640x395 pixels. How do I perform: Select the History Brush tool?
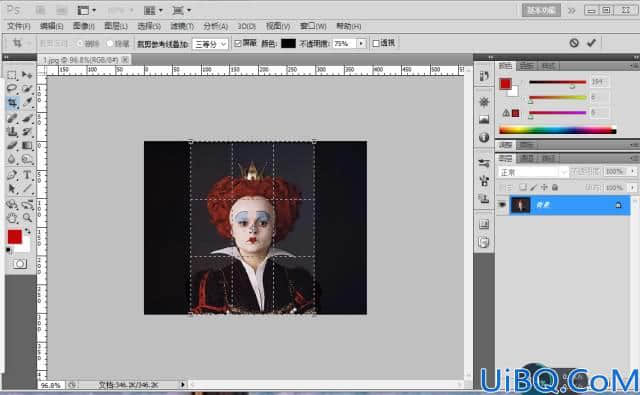click(27, 131)
